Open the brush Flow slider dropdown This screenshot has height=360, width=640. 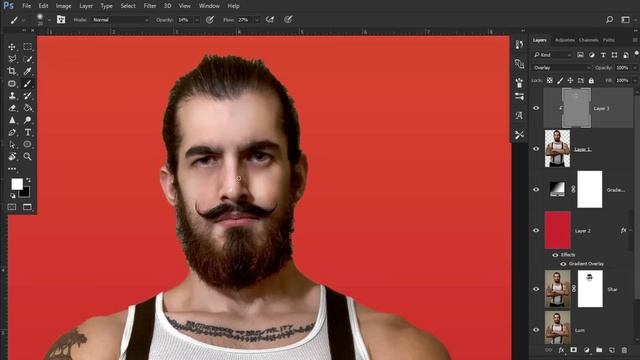(257, 20)
